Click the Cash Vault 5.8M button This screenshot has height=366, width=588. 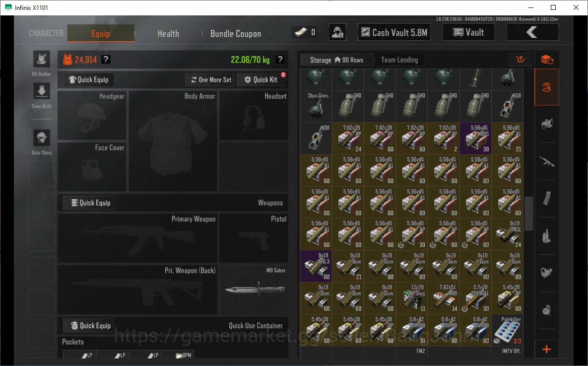tap(394, 32)
